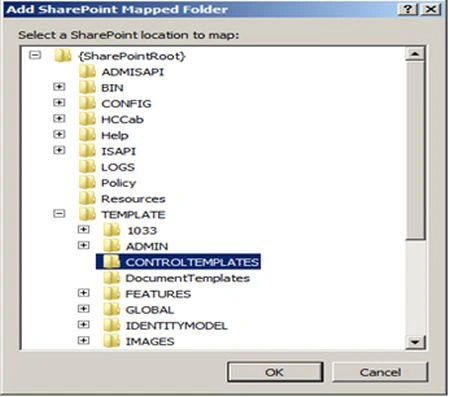Image resolution: width=450 pixels, height=397 pixels.
Task: Cancel the mapped folder dialog
Action: tap(380, 372)
